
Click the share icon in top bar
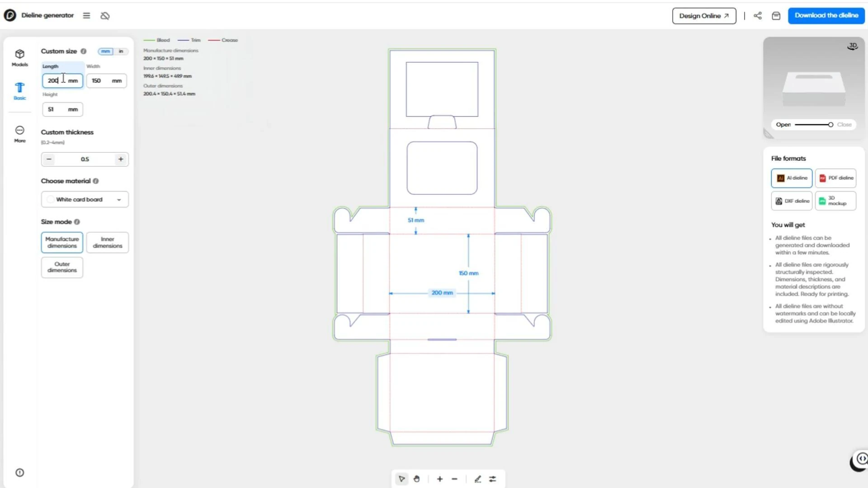[758, 16]
